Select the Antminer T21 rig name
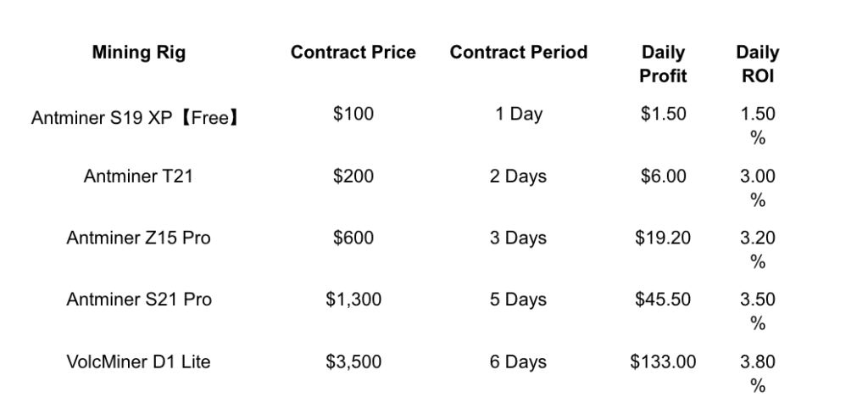The image size is (868, 409). (138, 176)
